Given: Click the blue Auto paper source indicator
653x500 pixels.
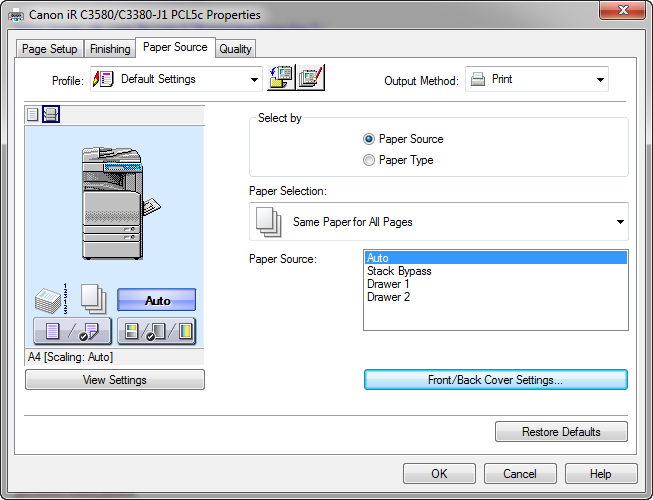Looking at the screenshot, I should tap(157, 300).
